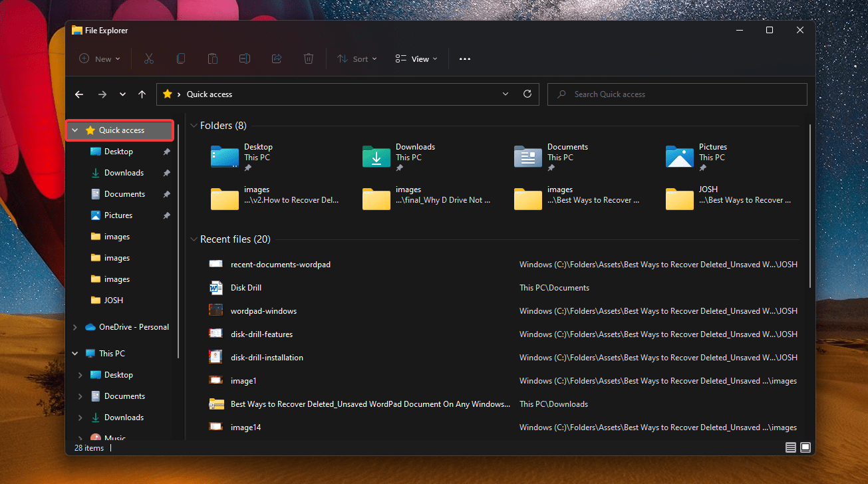
Task: Open the See more ellipsis menu
Action: pyautogui.click(x=465, y=59)
